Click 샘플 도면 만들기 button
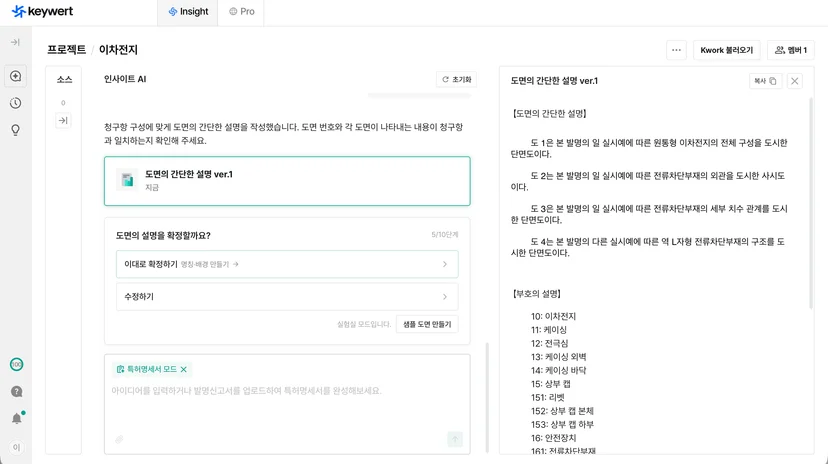The image size is (828, 464). (x=427, y=324)
